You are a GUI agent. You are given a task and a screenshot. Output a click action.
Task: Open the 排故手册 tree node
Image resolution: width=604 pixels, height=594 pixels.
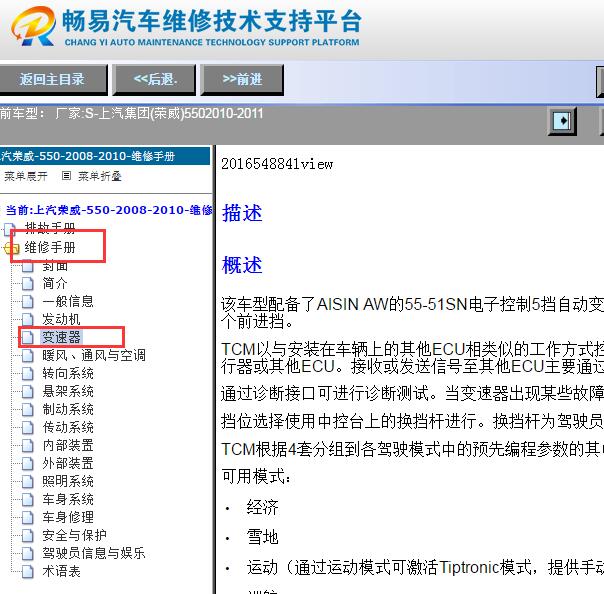50,228
